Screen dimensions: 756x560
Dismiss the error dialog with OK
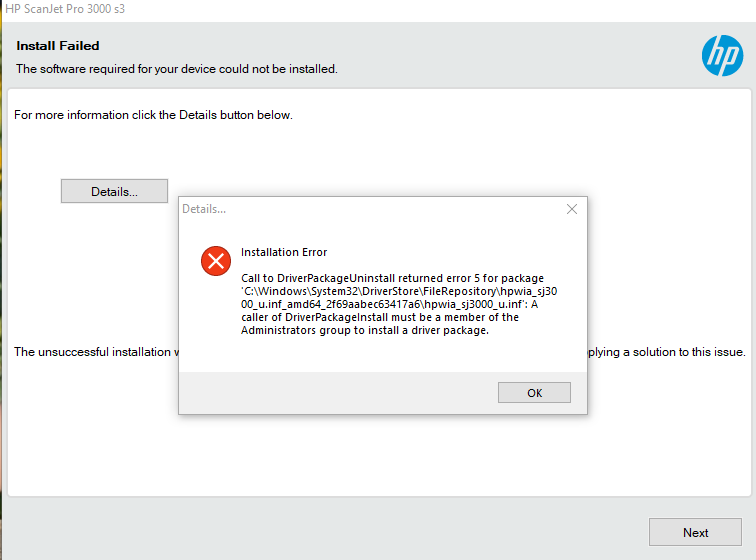point(534,393)
